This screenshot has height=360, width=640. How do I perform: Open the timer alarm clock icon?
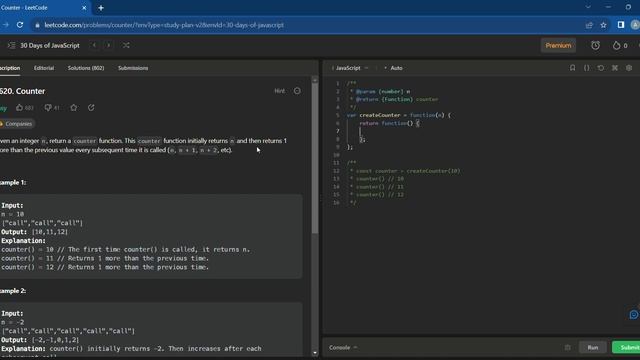596,45
